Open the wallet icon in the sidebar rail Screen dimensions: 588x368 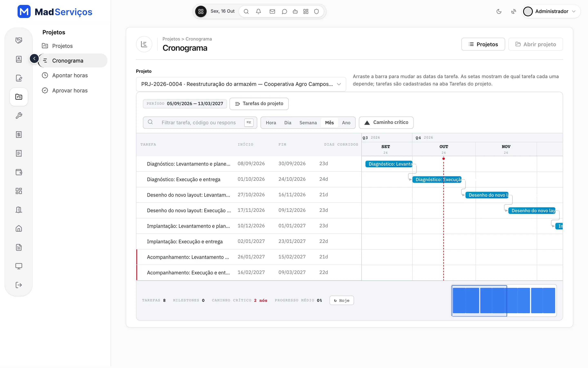point(19,172)
